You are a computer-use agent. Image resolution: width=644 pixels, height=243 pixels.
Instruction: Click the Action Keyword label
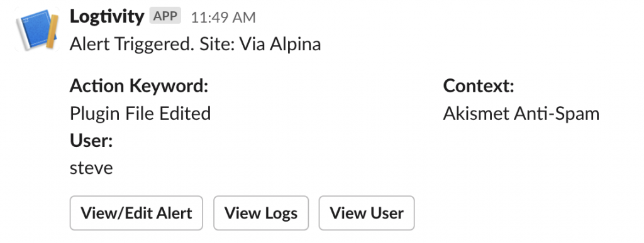pos(139,85)
